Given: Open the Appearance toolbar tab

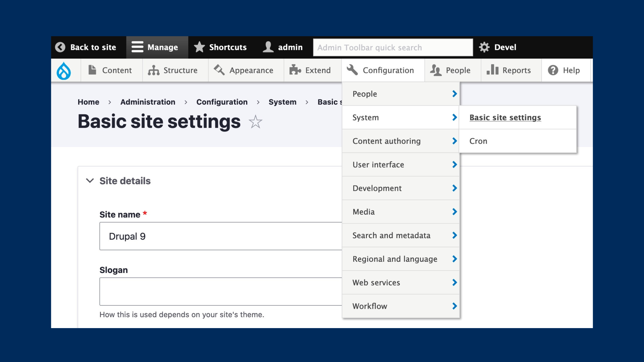Looking at the screenshot, I should (246, 70).
